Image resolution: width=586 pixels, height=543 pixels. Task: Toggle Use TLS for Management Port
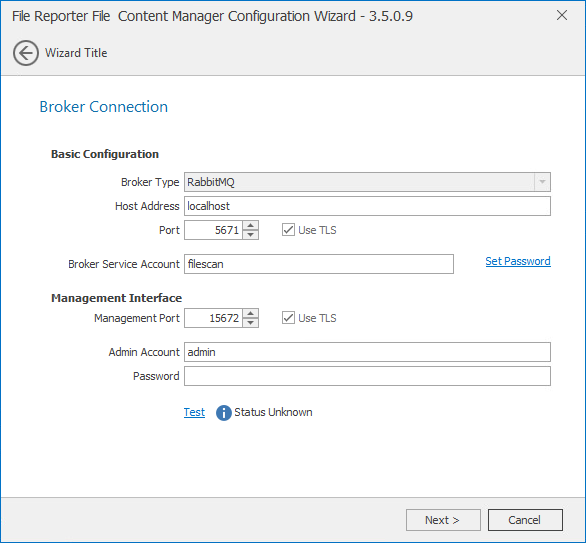click(288, 318)
